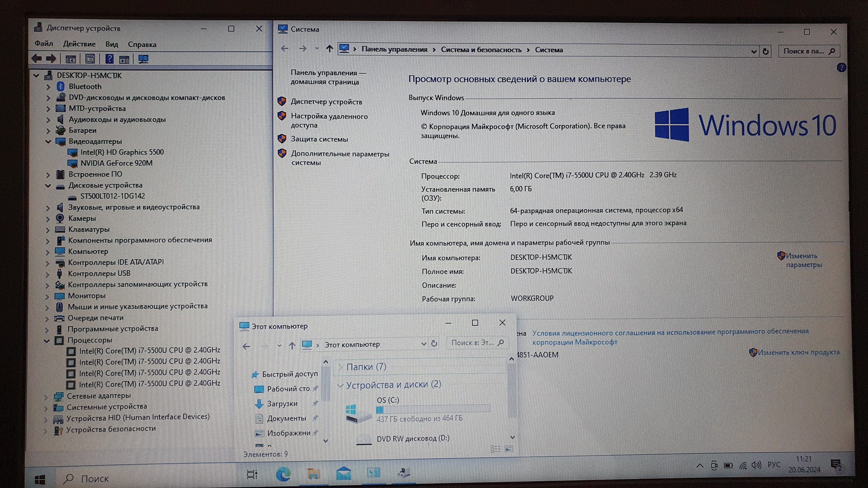Click the refresh icon in System window
The image size is (868, 488).
click(765, 52)
